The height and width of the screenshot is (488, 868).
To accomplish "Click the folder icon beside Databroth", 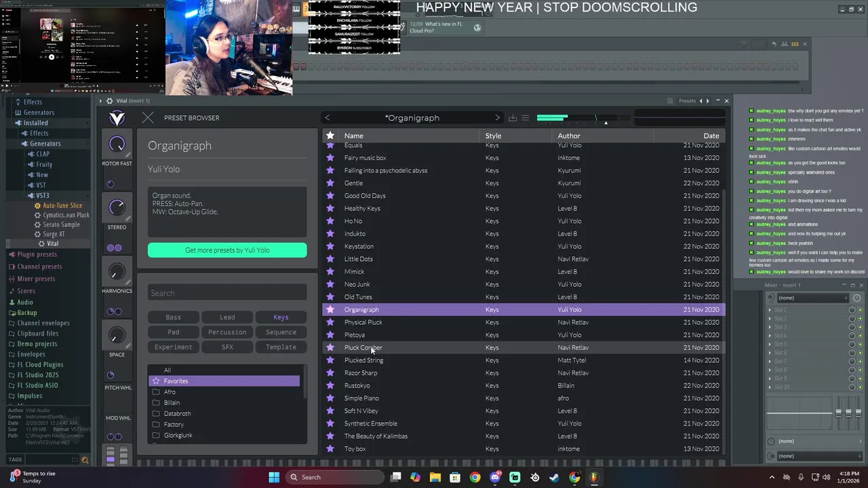I will (156, 413).
